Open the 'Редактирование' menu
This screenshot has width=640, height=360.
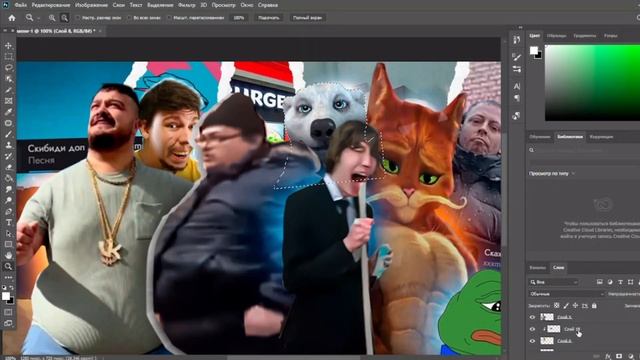(51, 5)
